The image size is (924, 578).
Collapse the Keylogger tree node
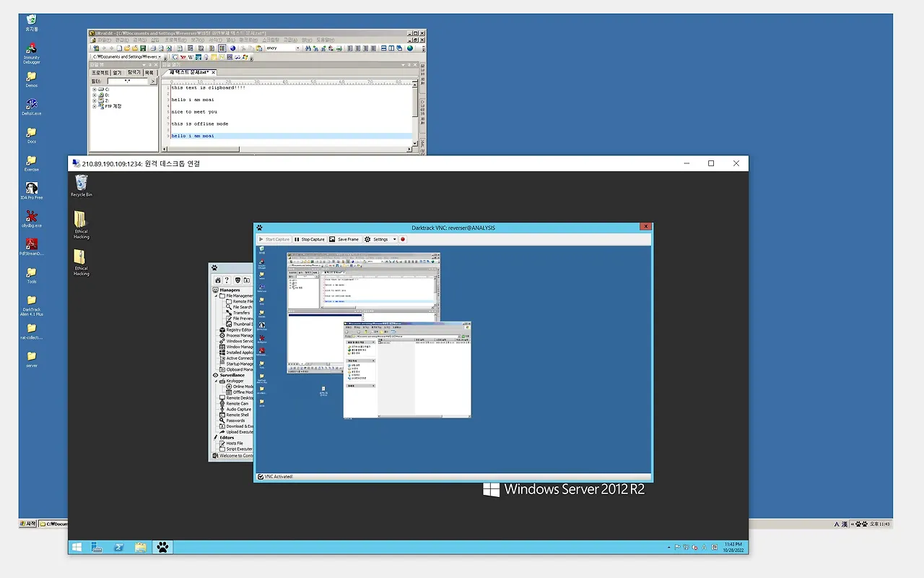click(x=215, y=381)
